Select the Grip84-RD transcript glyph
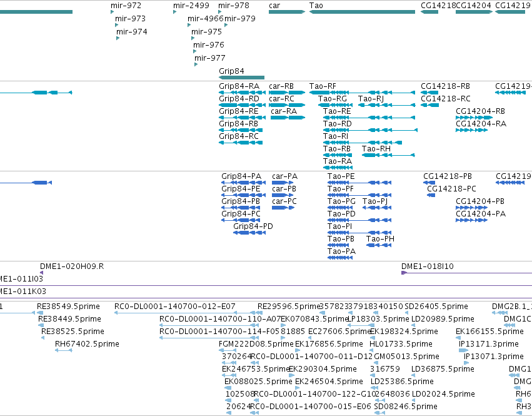The height and width of the screenshot is (416, 532). point(243,105)
